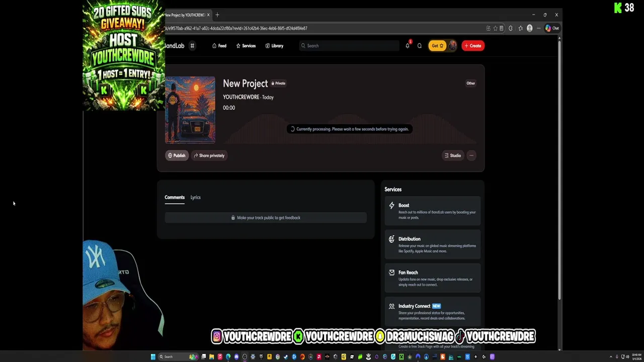This screenshot has height=362, width=644.
Task: Open BandLab chat messages icon
Action: [x=419, y=46]
